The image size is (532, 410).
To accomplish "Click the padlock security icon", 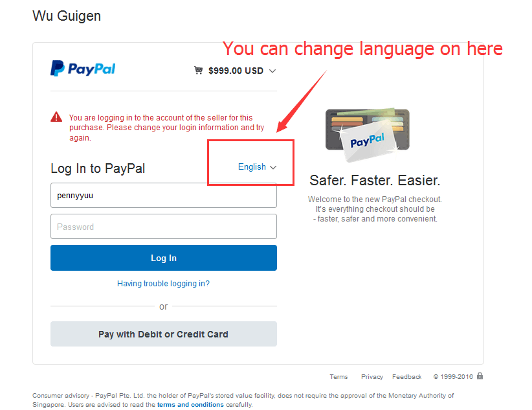I will pyautogui.click(x=480, y=376).
